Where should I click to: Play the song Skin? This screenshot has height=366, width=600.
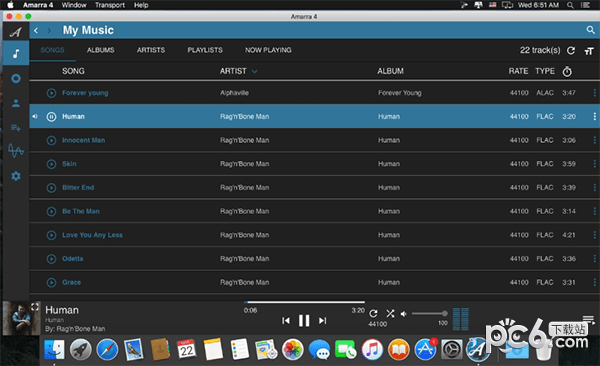click(x=51, y=164)
